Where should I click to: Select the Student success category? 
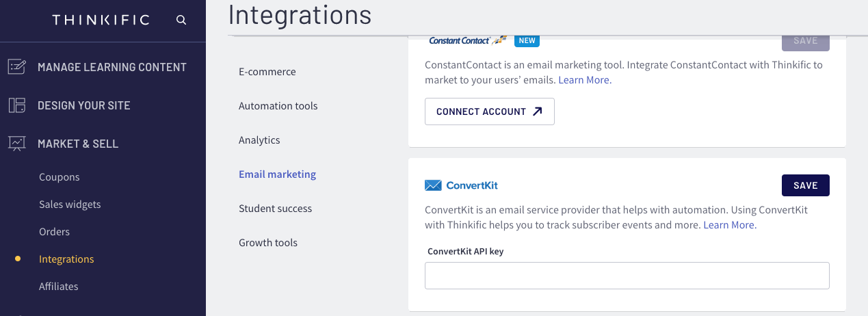coord(276,209)
